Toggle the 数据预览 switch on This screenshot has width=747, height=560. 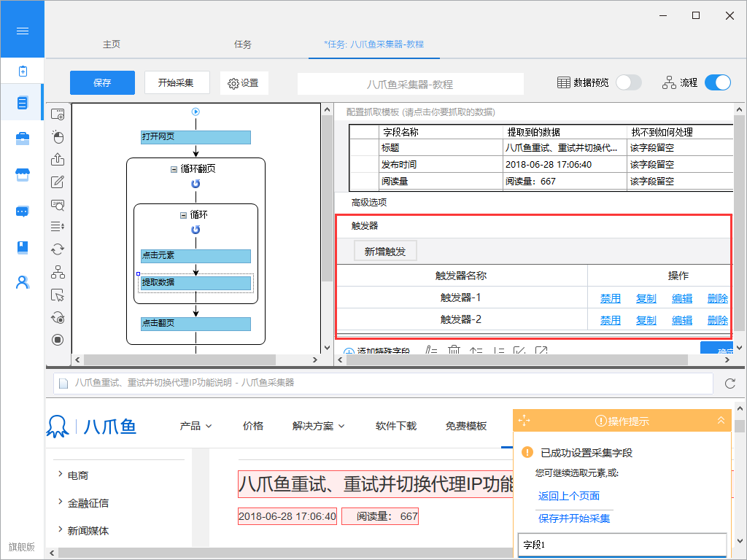tap(629, 82)
